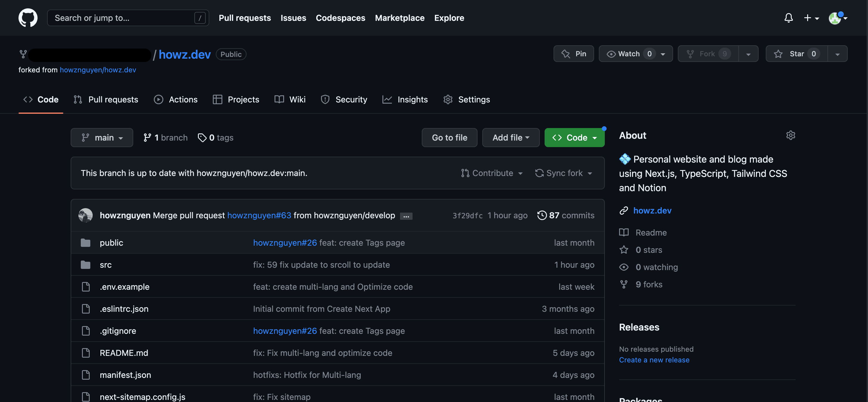Click 9 forks in About sidebar
The image size is (868, 402).
[x=641, y=284]
